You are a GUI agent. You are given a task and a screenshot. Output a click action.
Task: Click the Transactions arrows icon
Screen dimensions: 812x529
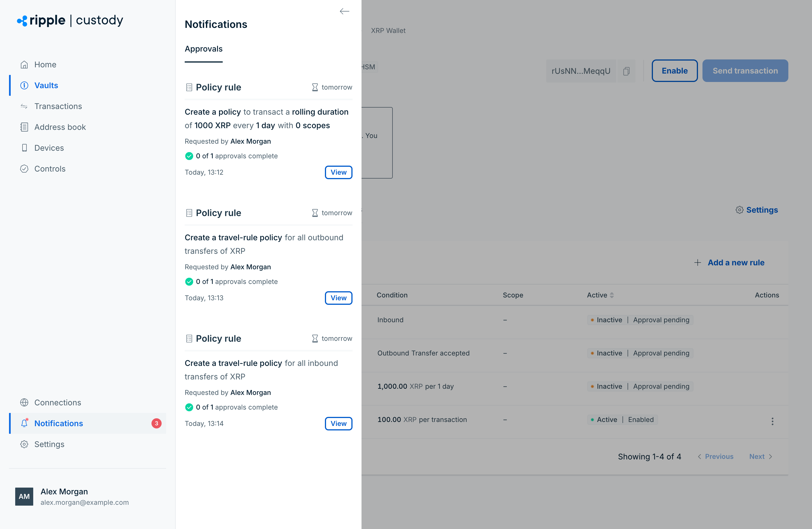click(24, 106)
